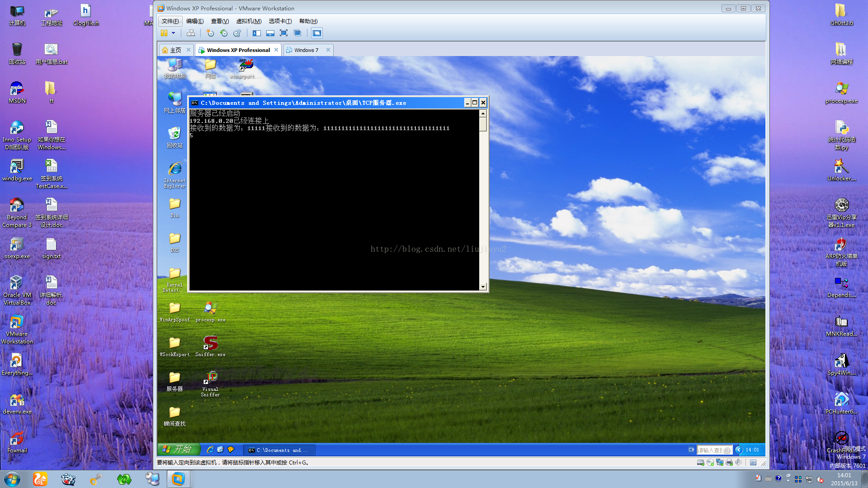Send Ctrl+Alt+Del to the VM

coord(191,33)
